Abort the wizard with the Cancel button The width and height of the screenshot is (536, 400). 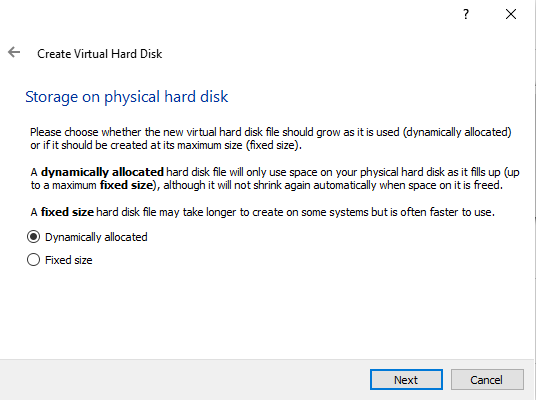[x=487, y=379]
